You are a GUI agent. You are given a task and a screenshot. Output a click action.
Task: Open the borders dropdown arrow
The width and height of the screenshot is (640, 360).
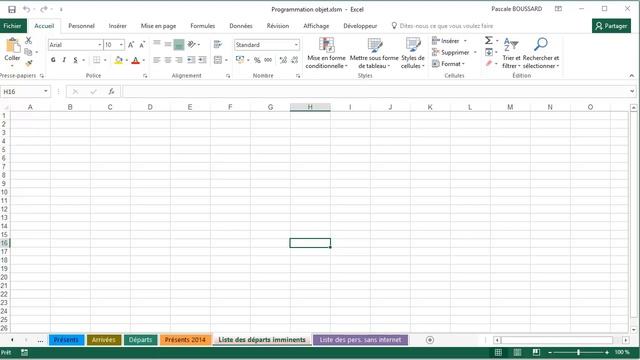pos(105,60)
